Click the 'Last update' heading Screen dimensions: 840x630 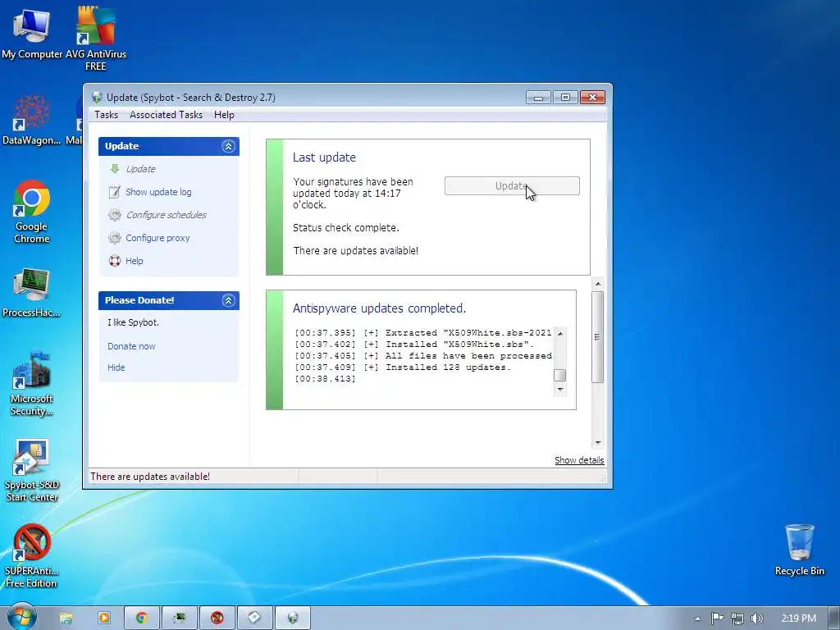click(324, 157)
